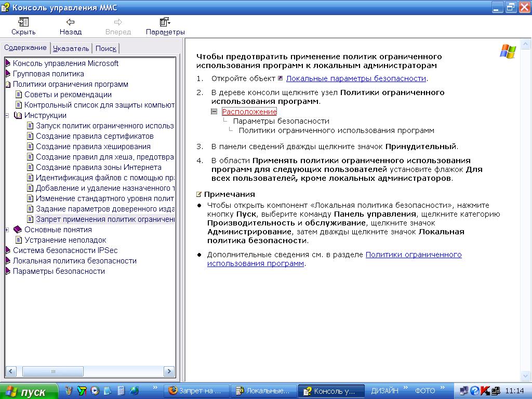Switch to the Поиск tab
This screenshot has width=532, height=399.
coord(106,48)
